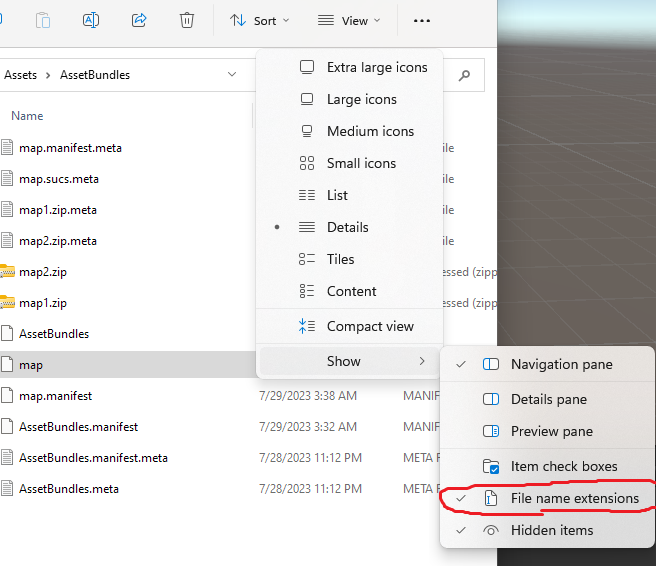Expand the address bar history chevron

click(x=232, y=74)
